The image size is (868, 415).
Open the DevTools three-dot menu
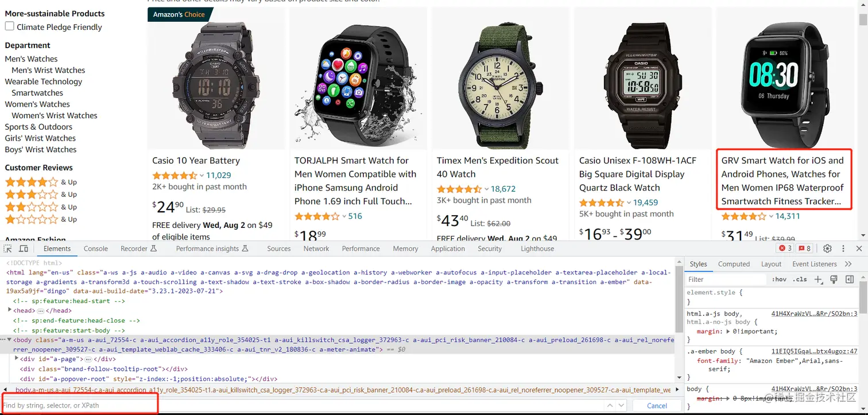[x=843, y=249]
